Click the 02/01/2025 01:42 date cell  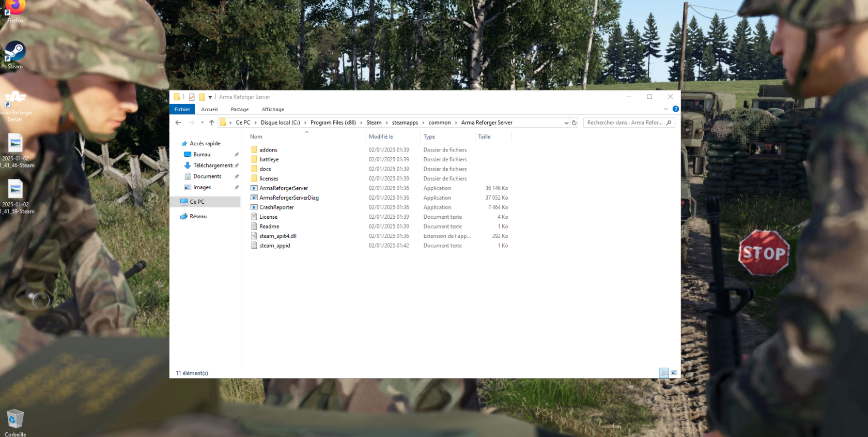389,246
